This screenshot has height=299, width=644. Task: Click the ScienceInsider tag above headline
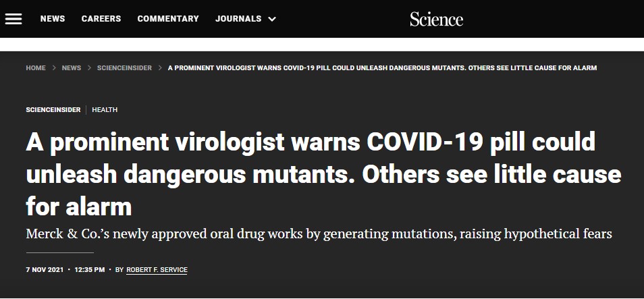(53, 109)
